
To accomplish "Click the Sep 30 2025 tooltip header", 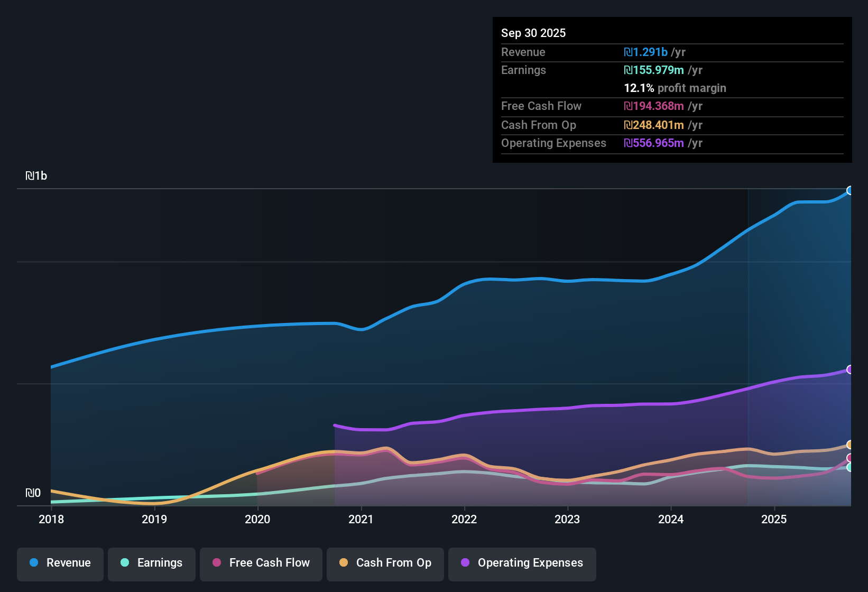I will point(533,33).
